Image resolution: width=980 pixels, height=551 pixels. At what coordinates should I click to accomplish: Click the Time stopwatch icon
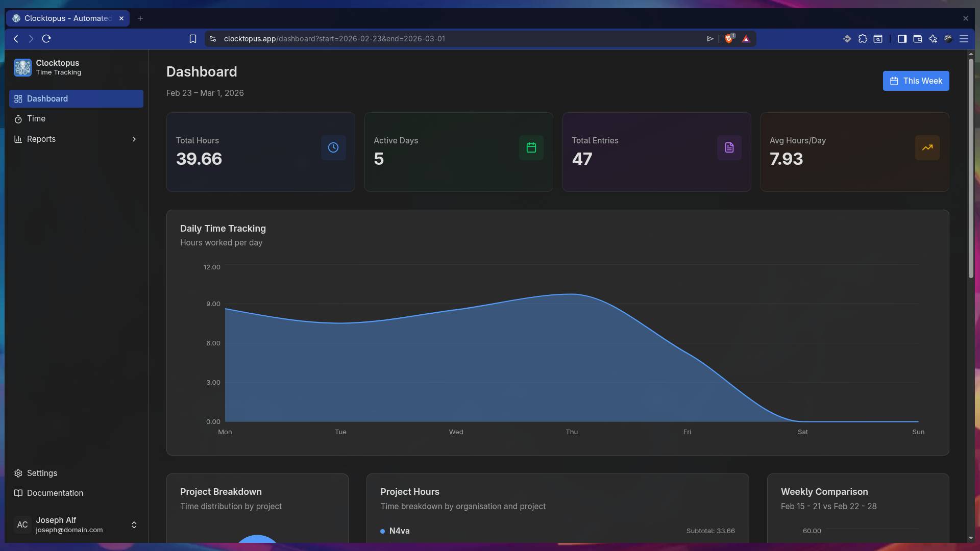(18, 118)
